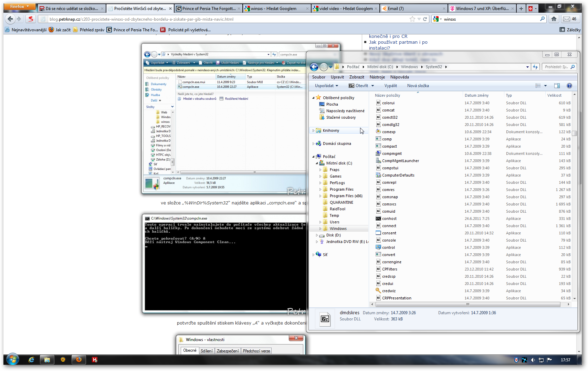Screen dimensions: 588x371
Task: Click the Firefox home button
Action: pos(554,19)
